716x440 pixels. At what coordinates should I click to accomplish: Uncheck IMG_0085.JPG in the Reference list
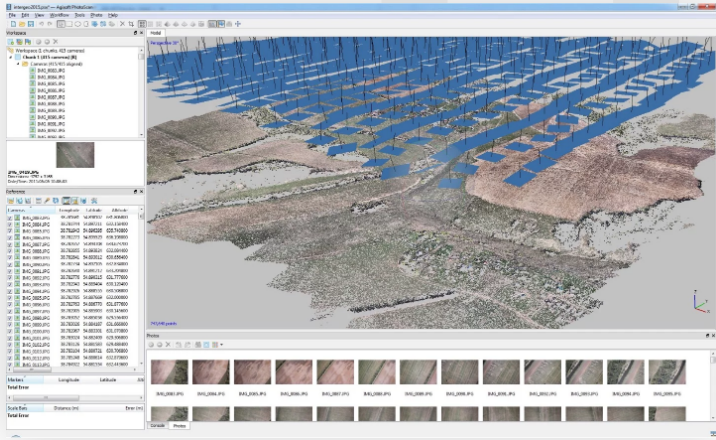pyautogui.click(x=10, y=231)
